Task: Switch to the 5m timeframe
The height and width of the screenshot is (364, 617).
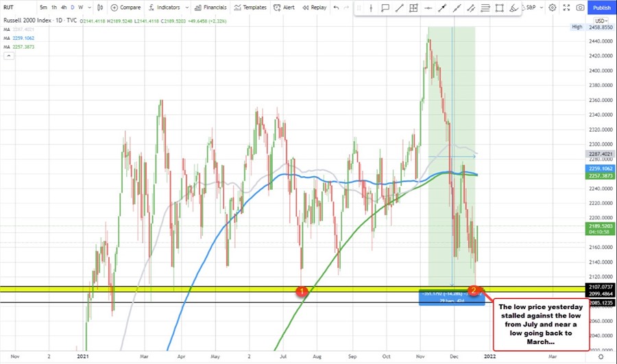Action: (43, 8)
